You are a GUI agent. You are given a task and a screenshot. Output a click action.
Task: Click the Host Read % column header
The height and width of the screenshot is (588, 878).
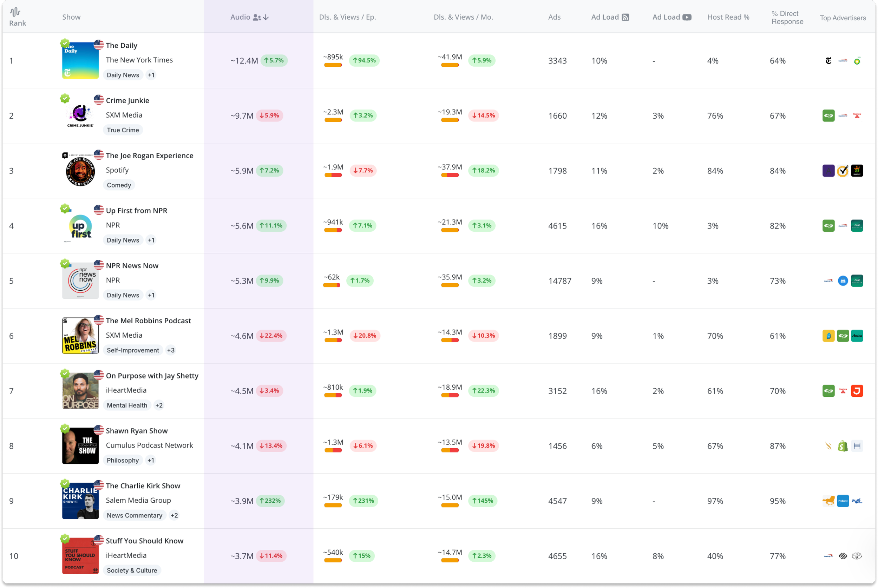(728, 17)
